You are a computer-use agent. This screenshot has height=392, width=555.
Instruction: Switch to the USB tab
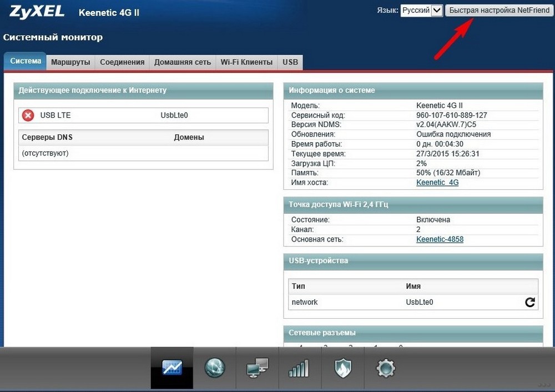(290, 62)
